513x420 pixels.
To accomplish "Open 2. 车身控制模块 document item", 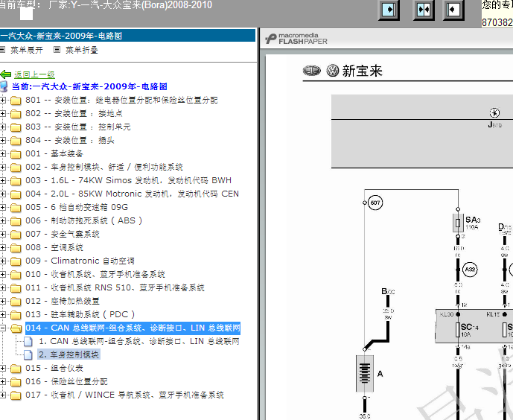I will point(68,354).
